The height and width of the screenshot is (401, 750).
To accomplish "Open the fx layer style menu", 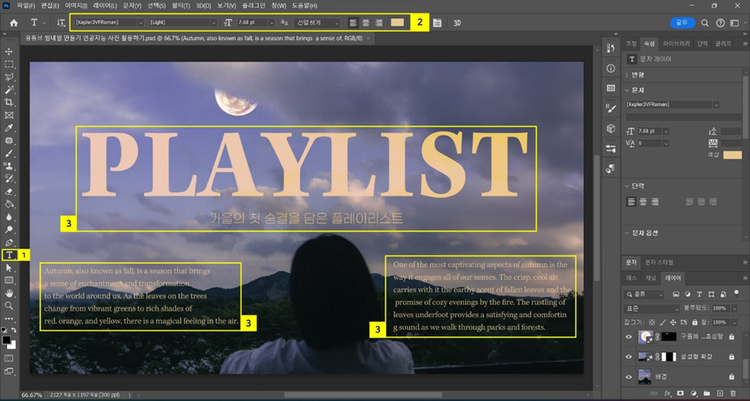I will 668,393.
